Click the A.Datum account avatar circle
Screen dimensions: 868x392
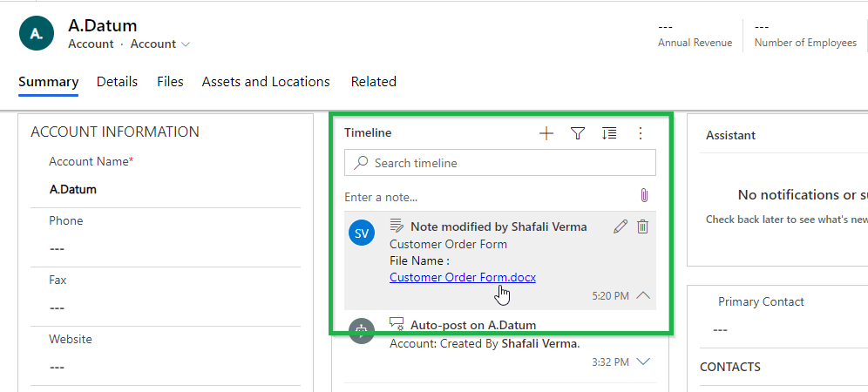37,33
